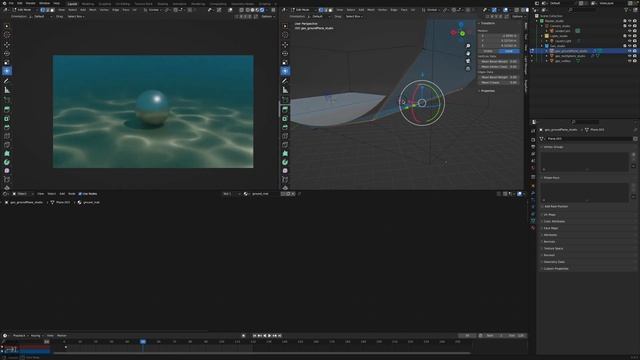640x360 pixels.
Task: Open the World properties tab
Action: click(x=533, y=168)
